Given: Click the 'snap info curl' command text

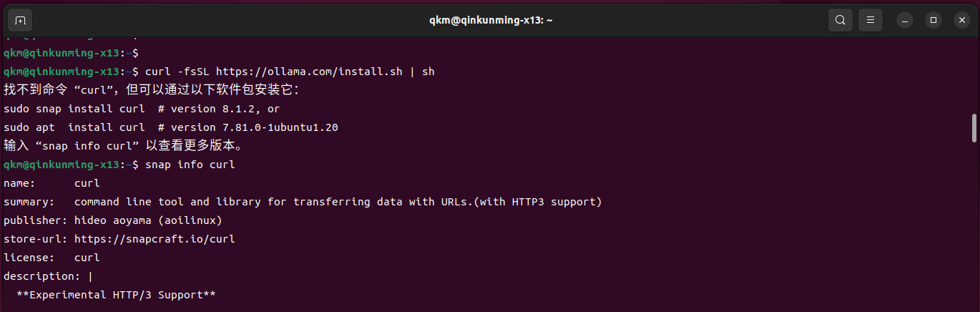Looking at the screenshot, I should [190, 165].
